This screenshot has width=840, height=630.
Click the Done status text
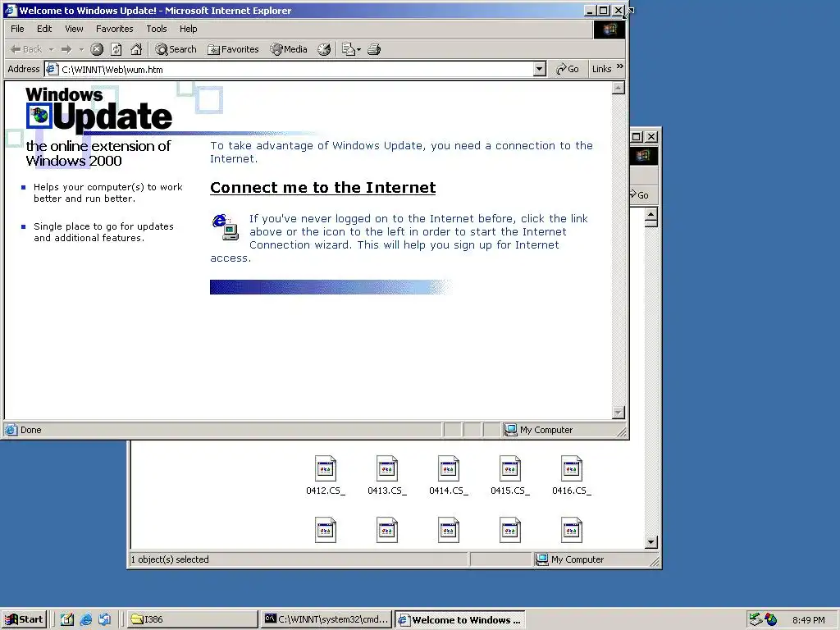[x=30, y=430]
